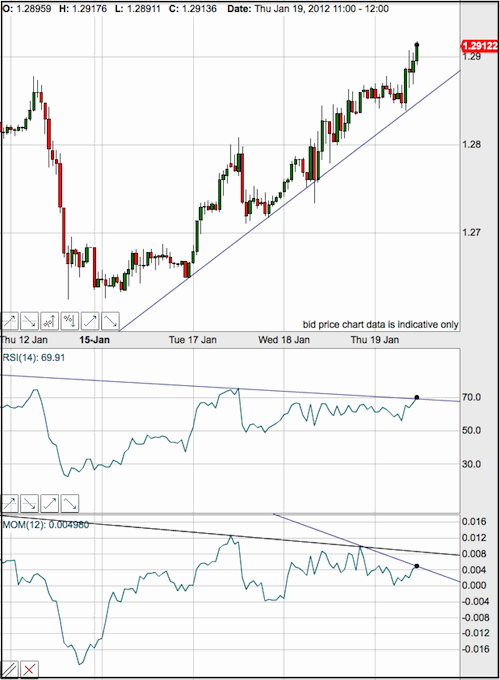Select the first down-arrow line tool in the price chart
Viewport: 500px width, 680px height.
point(29,321)
